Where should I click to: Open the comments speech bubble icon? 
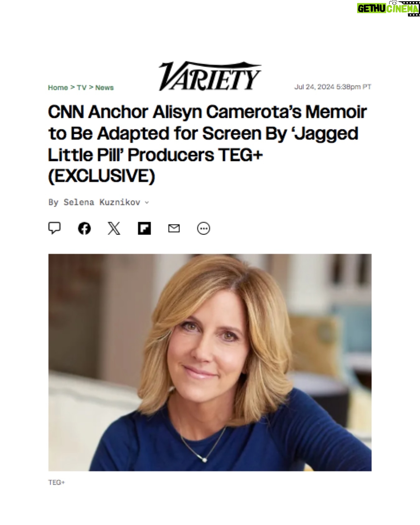point(54,228)
